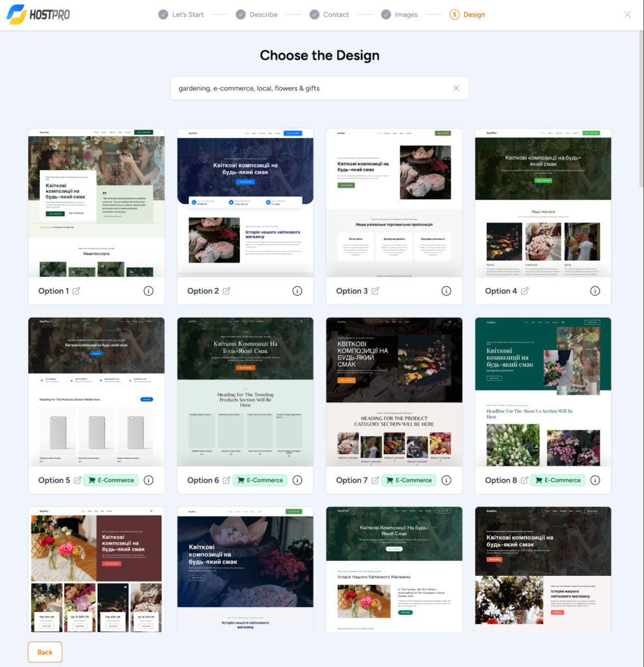Click the HostPro logo
Viewport: 644px width, 667px height.
tap(38, 14)
